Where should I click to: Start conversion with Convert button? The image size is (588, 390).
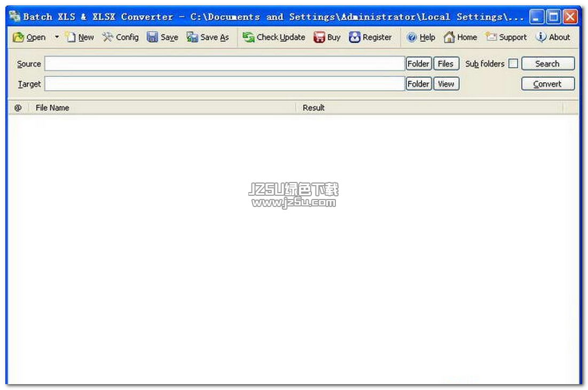(x=547, y=84)
